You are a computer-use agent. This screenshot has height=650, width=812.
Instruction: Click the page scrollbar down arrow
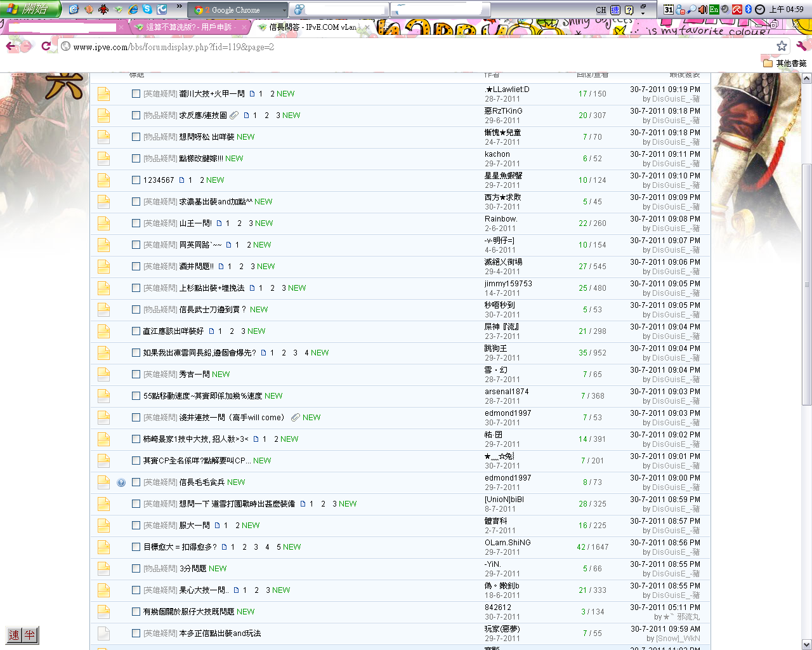pyautogui.click(x=807, y=644)
